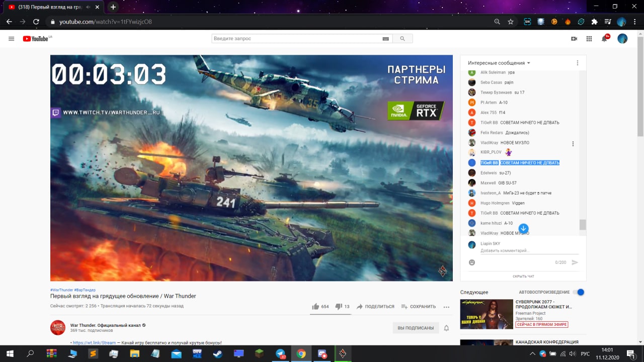Open the create video camera icon
644x362 pixels.
[574, 39]
